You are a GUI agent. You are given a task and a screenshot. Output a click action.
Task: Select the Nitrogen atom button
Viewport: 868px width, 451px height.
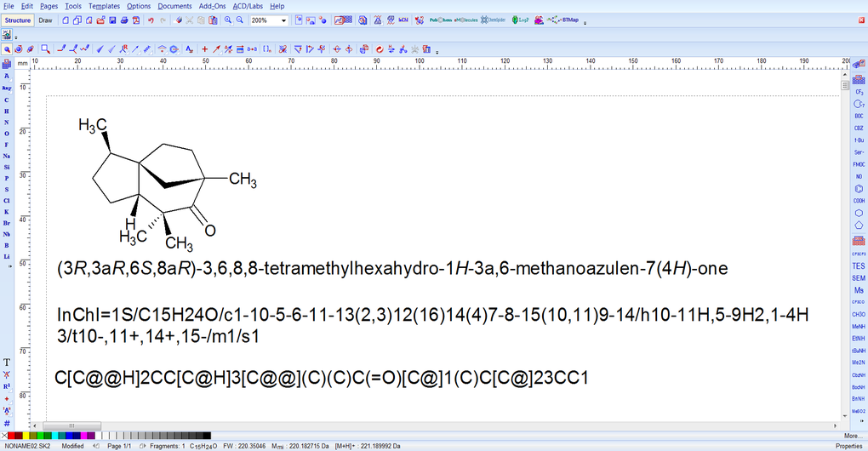click(7, 123)
